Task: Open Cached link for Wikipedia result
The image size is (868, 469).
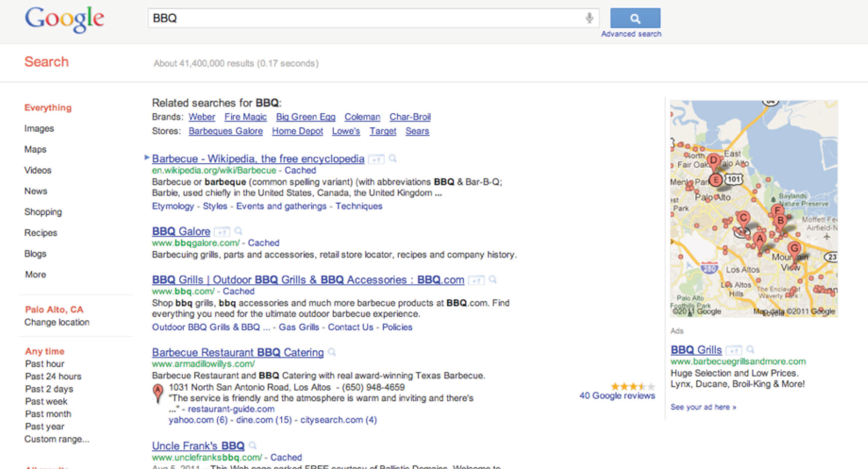Action: click(300, 171)
